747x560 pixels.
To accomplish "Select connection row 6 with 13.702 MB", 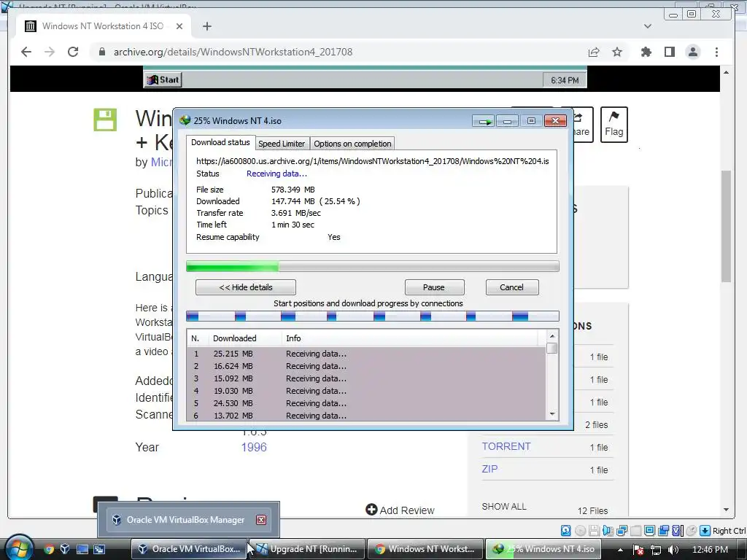I will tap(366, 416).
